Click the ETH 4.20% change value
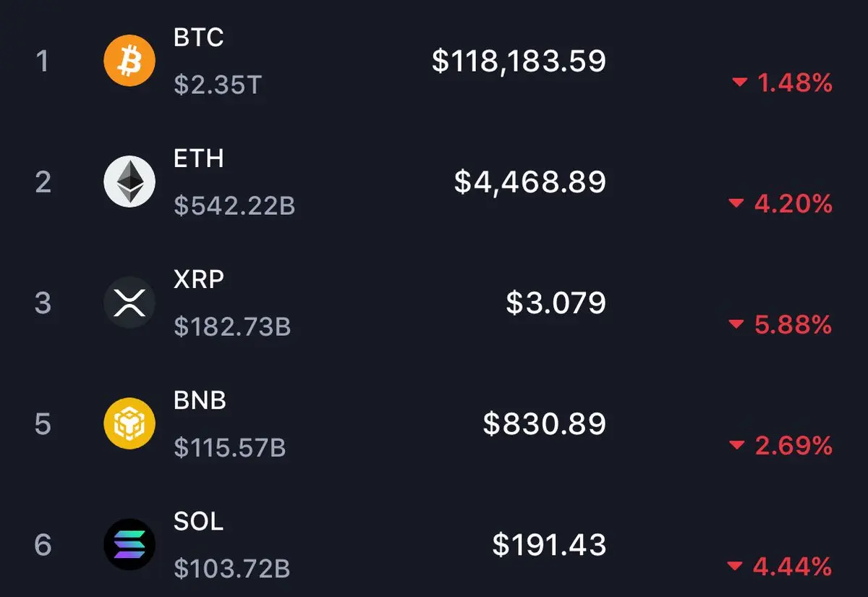The image size is (868, 597). (x=793, y=204)
